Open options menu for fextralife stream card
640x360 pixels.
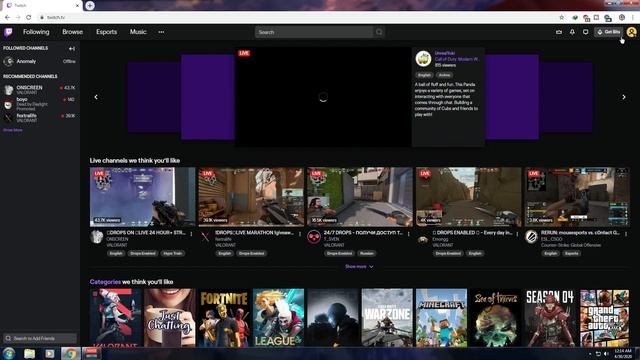300,234
